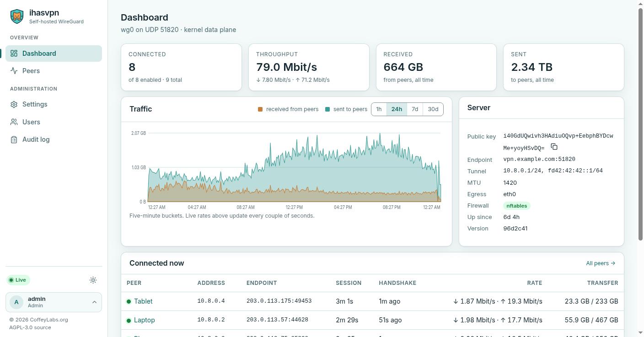Click the ihasvpn cat shield logo
The height and width of the screenshot is (337, 644).
tap(17, 16)
